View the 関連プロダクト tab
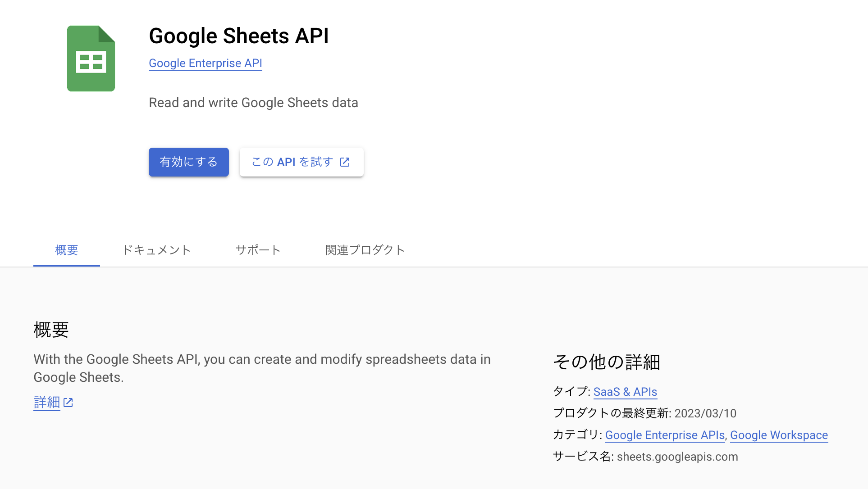868x489 pixels. [x=365, y=250]
